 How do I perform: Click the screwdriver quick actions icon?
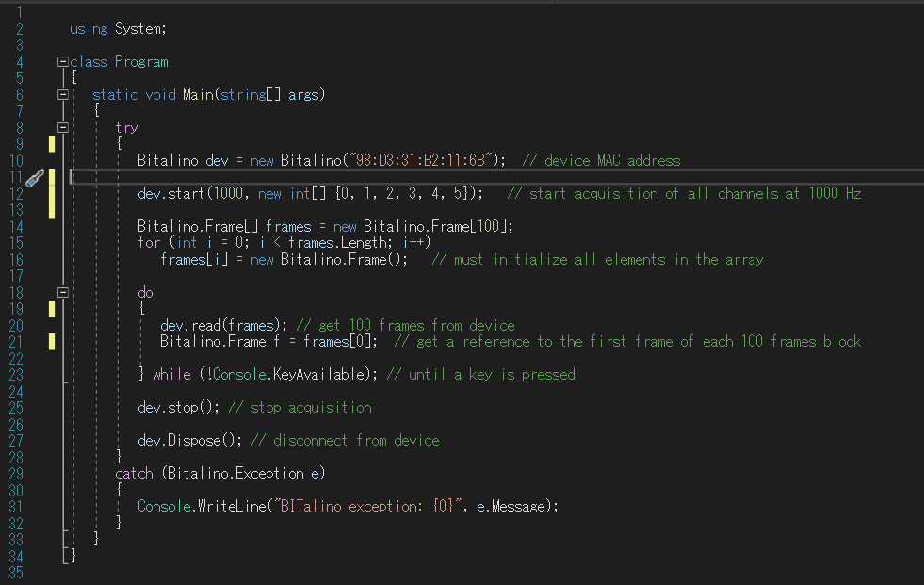tap(35, 177)
